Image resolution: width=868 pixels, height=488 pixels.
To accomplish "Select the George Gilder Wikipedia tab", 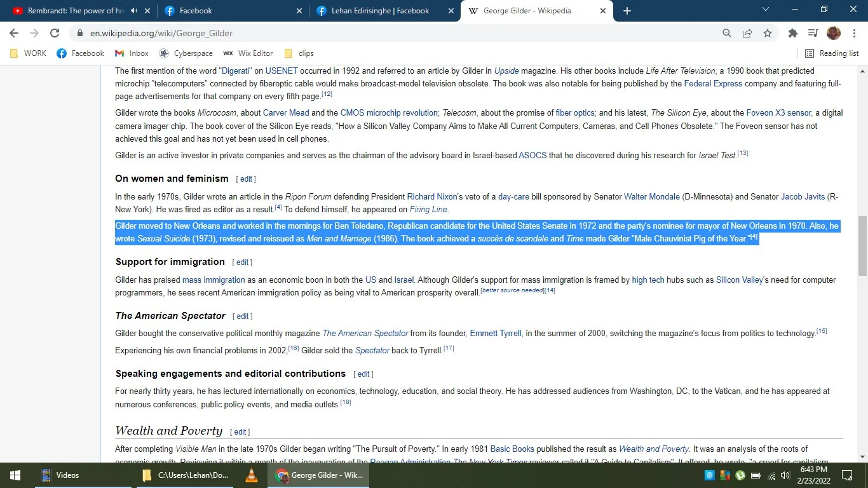I will point(537,11).
